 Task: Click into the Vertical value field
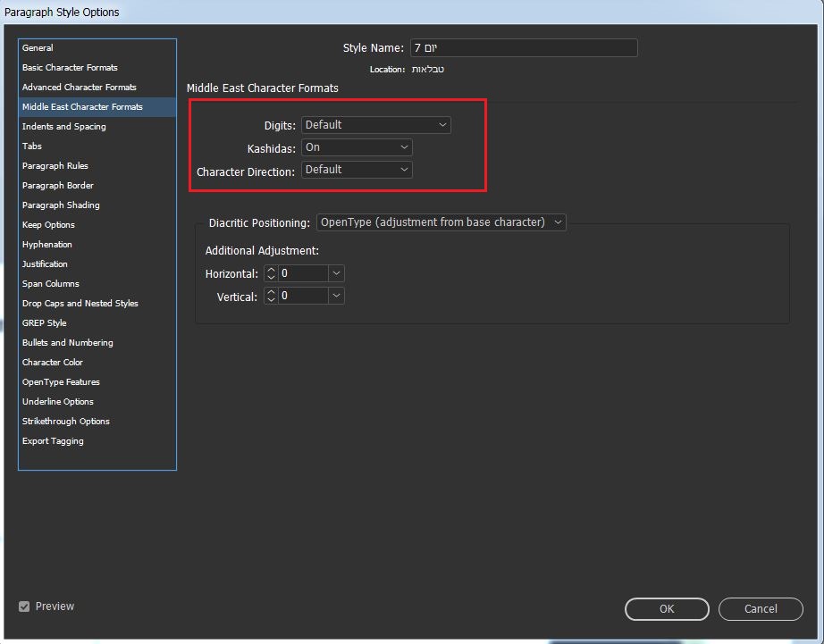tap(303, 296)
